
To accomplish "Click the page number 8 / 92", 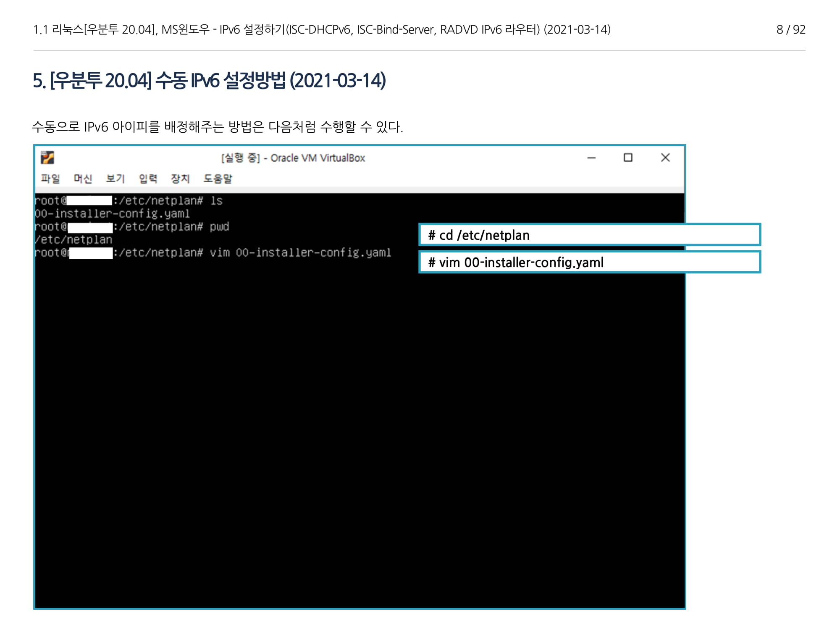I will pyautogui.click(x=790, y=29).
